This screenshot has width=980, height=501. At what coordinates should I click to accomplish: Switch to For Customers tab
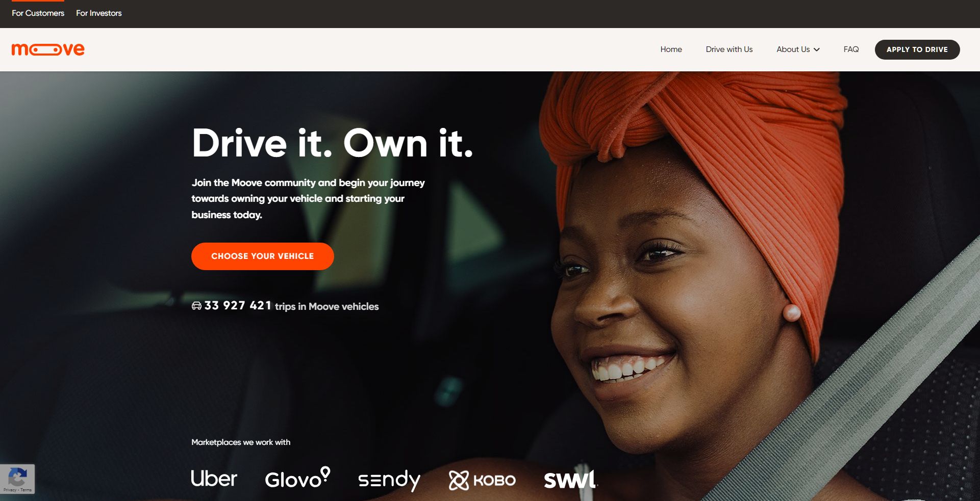[x=38, y=13]
